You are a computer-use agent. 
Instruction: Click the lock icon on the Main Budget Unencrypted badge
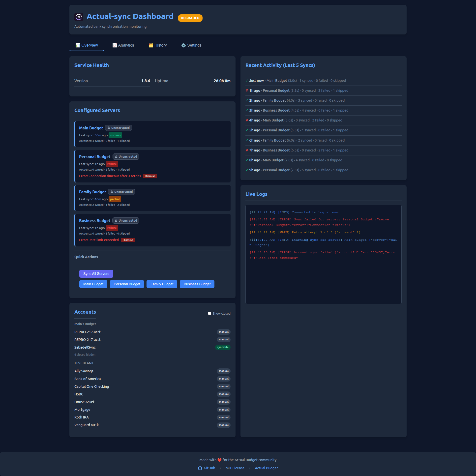tap(109, 128)
